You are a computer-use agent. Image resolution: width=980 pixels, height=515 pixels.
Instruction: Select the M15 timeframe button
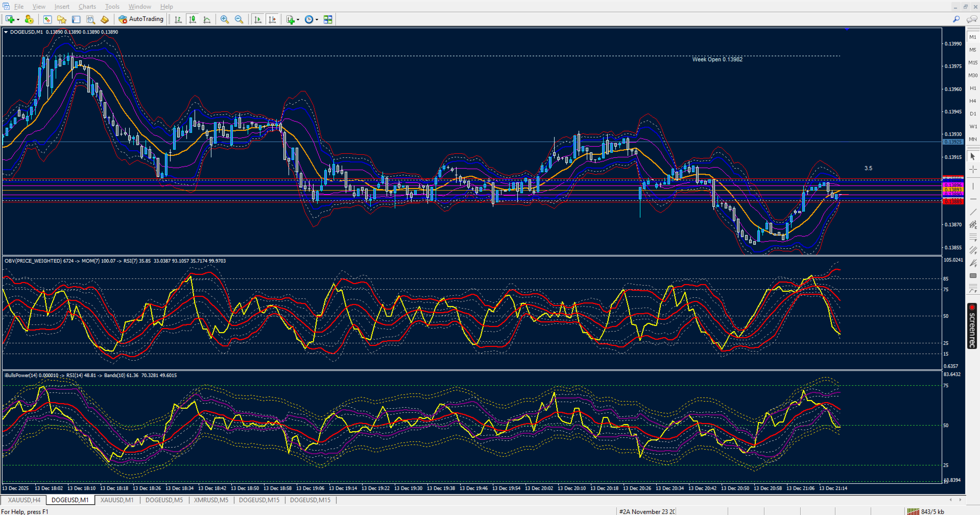coord(973,63)
